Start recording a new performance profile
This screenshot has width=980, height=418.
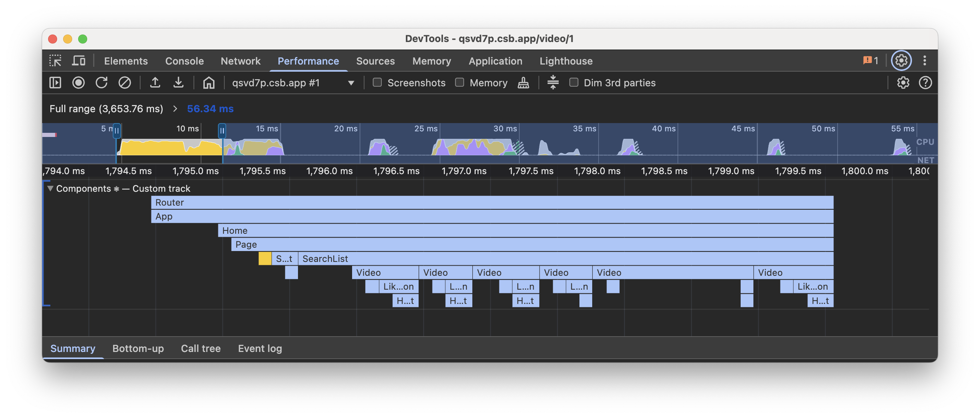(x=79, y=83)
